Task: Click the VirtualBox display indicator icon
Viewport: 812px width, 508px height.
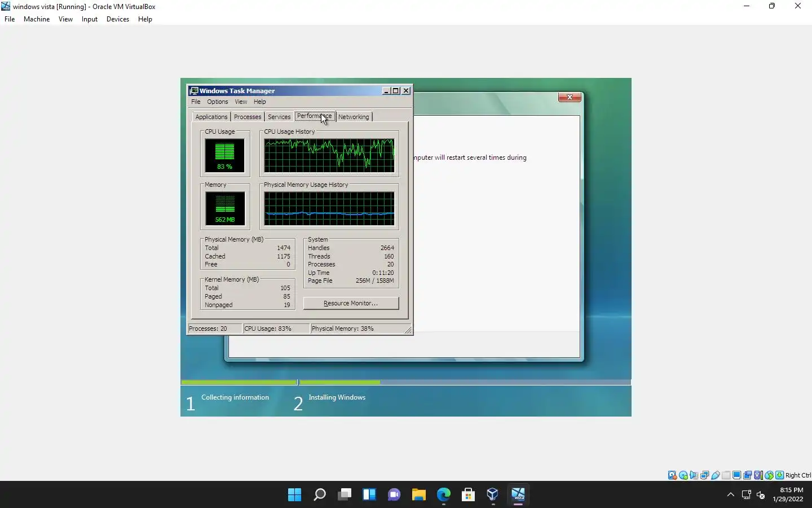Action: coord(737,475)
